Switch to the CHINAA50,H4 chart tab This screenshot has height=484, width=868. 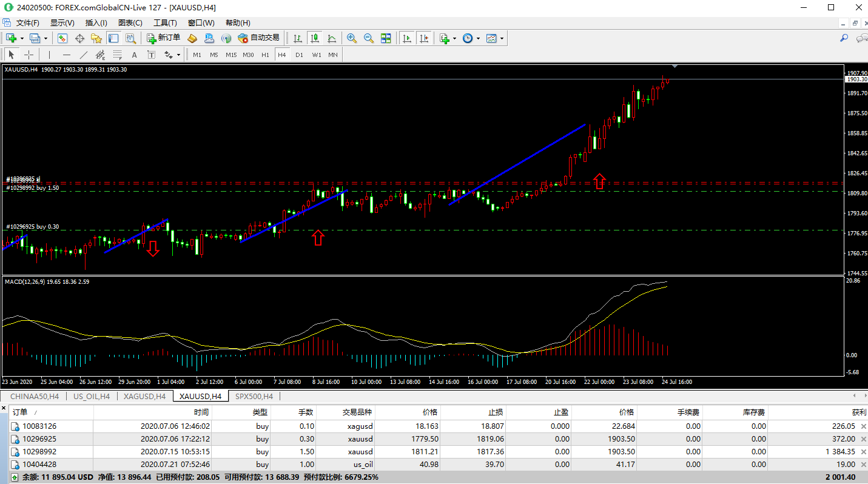[33, 396]
